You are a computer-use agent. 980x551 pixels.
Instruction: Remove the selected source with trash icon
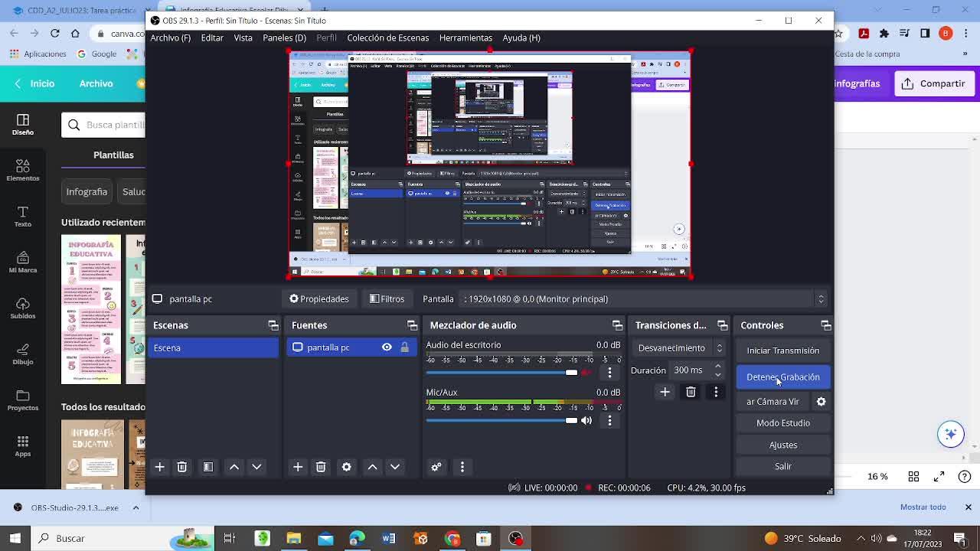coord(321,467)
